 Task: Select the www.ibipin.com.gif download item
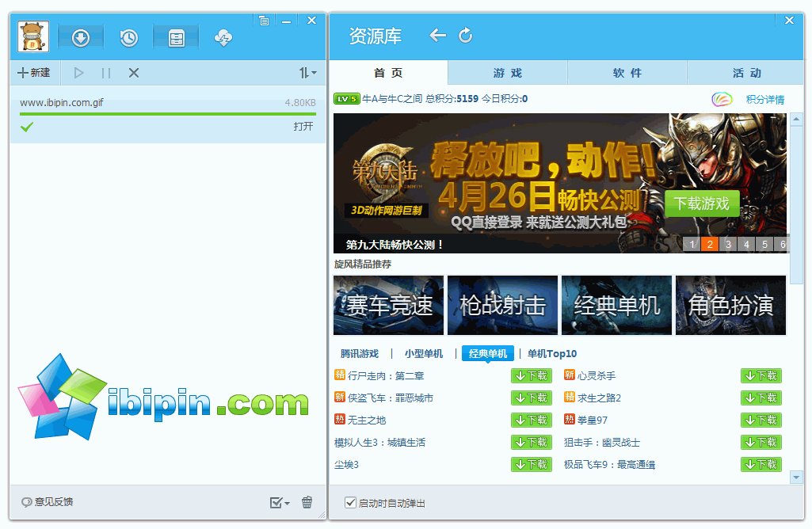pos(168,114)
